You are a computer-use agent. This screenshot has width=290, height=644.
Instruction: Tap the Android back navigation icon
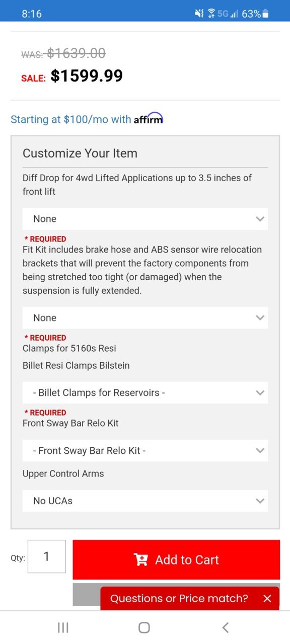pyautogui.click(x=226, y=627)
